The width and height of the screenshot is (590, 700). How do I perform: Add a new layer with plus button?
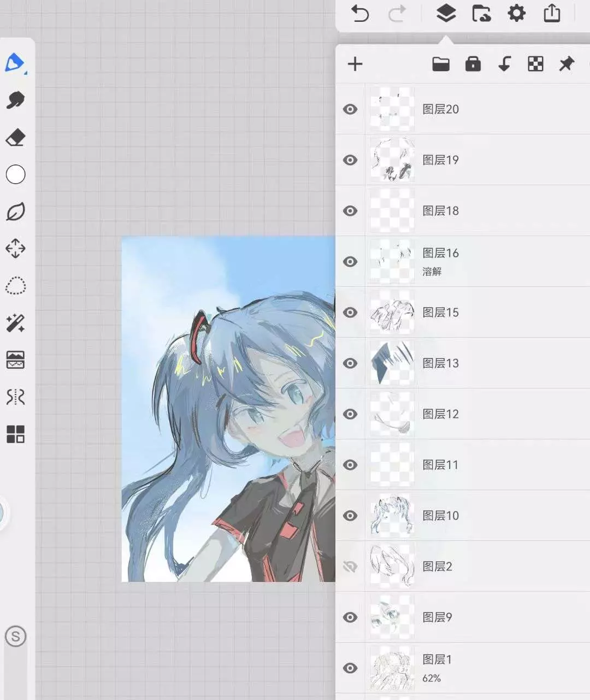point(355,64)
